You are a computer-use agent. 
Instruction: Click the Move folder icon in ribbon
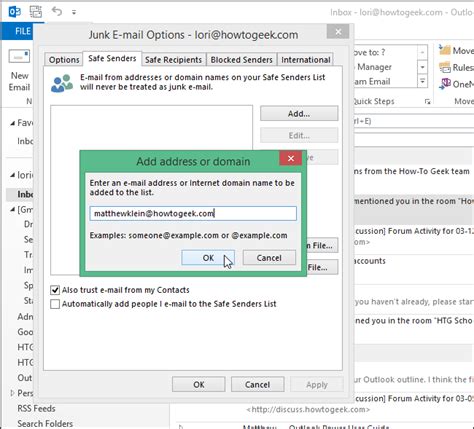click(x=445, y=50)
